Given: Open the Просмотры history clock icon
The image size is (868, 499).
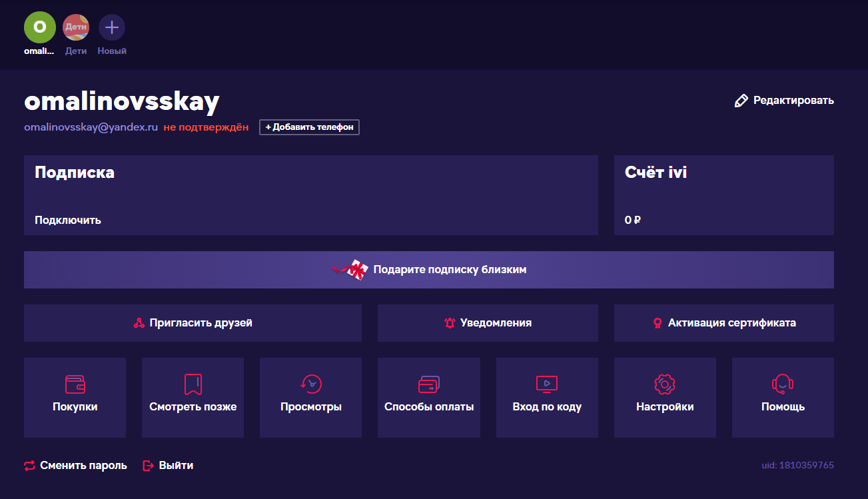Looking at the screenshot, I should coord(311,384).
